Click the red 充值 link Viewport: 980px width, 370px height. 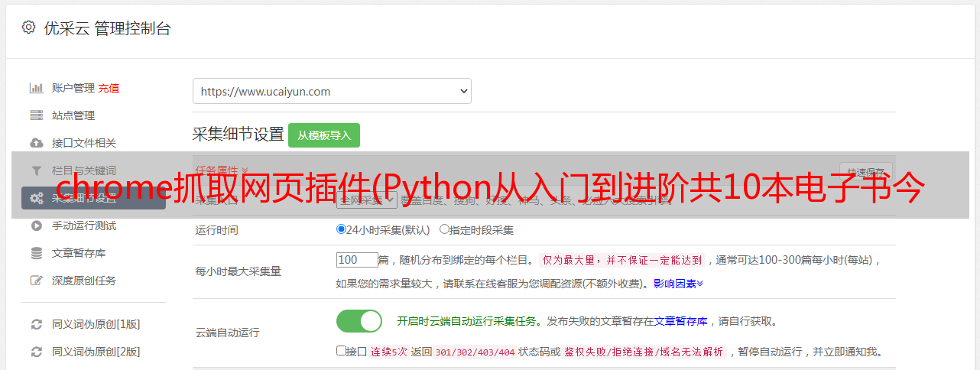[109, 88]
